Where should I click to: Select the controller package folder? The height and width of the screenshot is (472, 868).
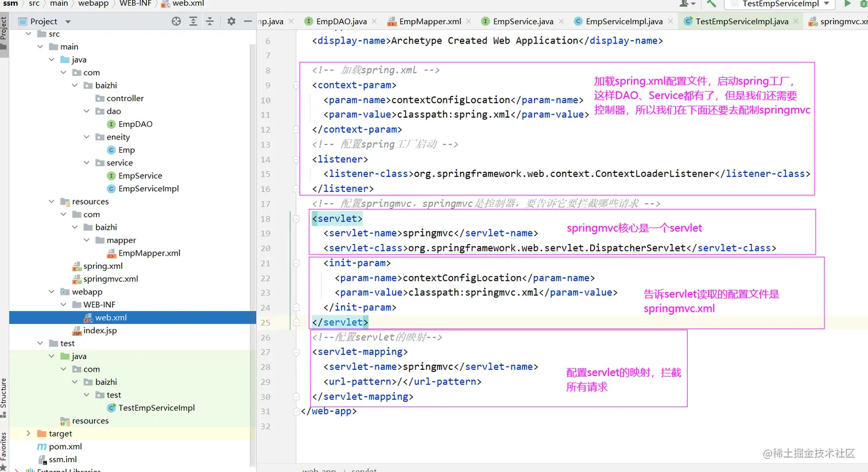pos(125,98)
